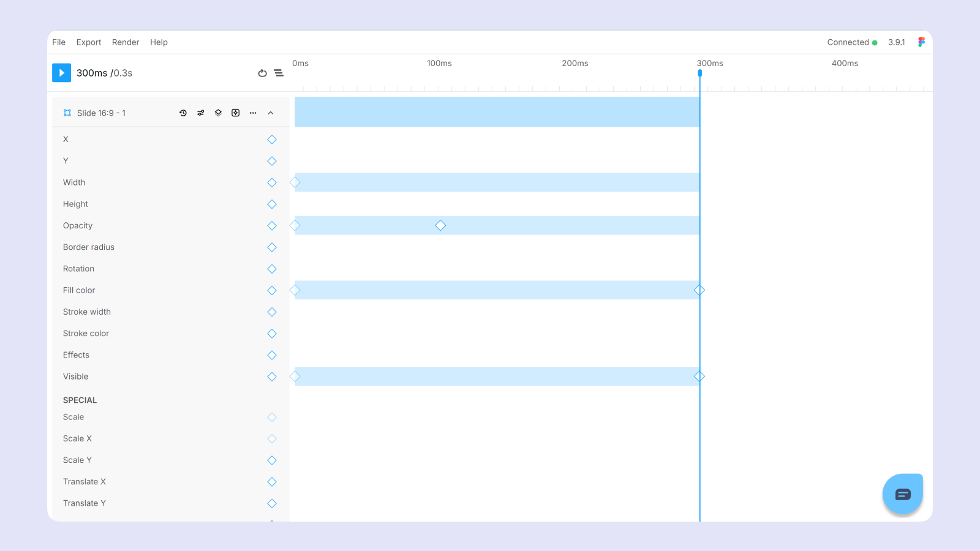Click the Slide 16:9 - 1 layer name
Viewport: 980px width, 551px height.
tap(101, 113)
